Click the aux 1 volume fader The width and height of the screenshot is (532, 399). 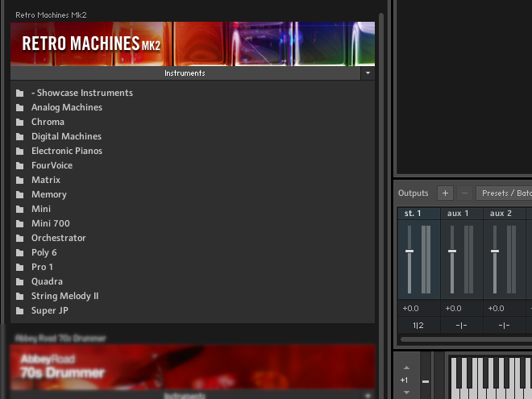[x=452, y=251]
